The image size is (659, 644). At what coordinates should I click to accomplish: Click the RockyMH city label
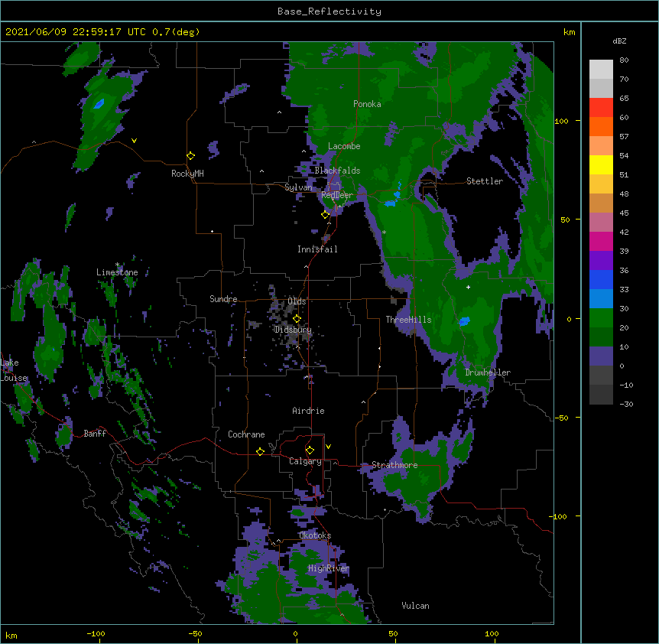(x=187, y=174)
